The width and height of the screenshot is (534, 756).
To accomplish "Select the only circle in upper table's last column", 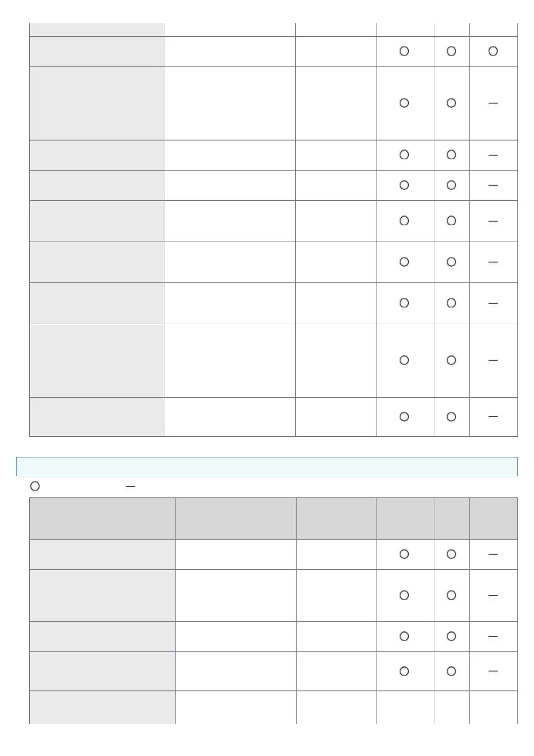I will [493, 51].
